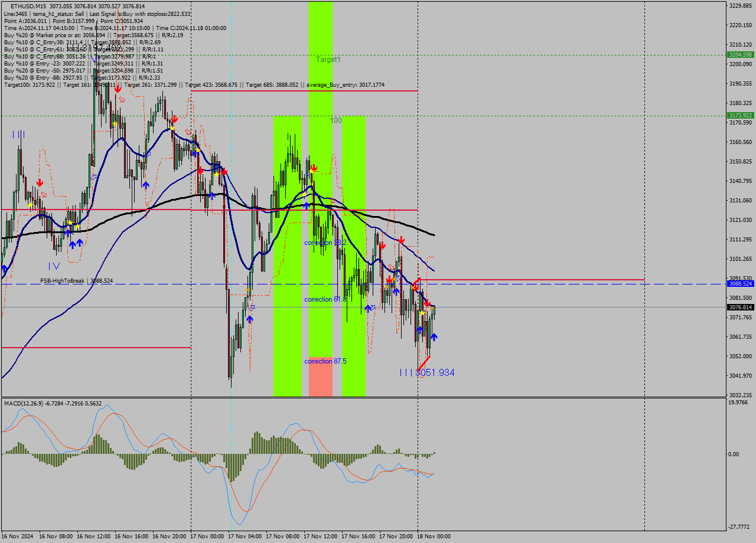
Task: Click the '17 Nov 00:00' time axis label
Action: click(207, 537)
